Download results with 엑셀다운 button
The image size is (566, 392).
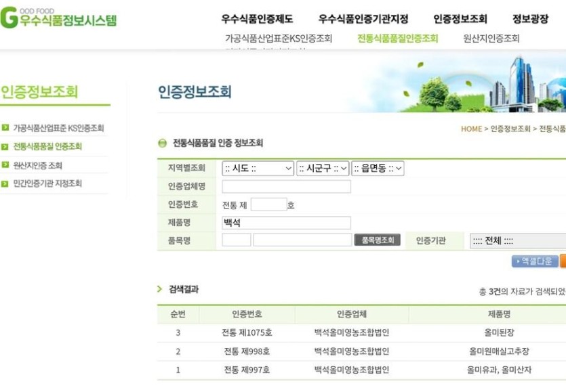[x=535, y=261]
